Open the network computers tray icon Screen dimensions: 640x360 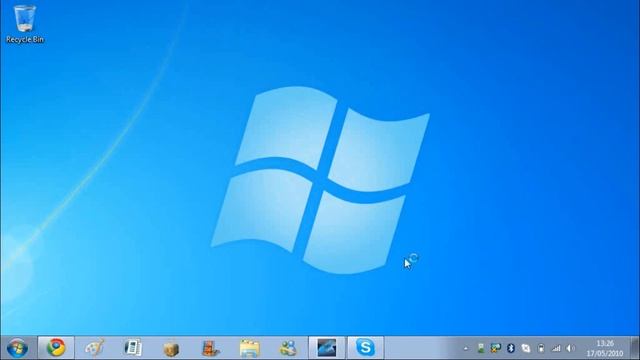click(496, 348)
